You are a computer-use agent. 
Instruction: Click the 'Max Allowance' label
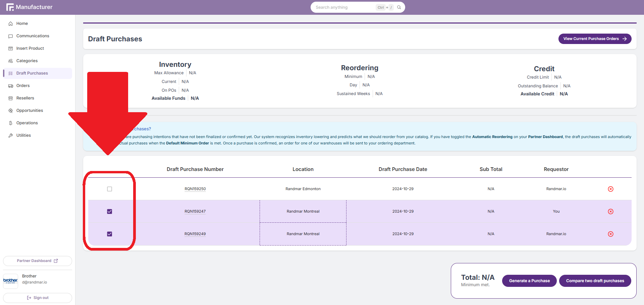coord(169,73)
